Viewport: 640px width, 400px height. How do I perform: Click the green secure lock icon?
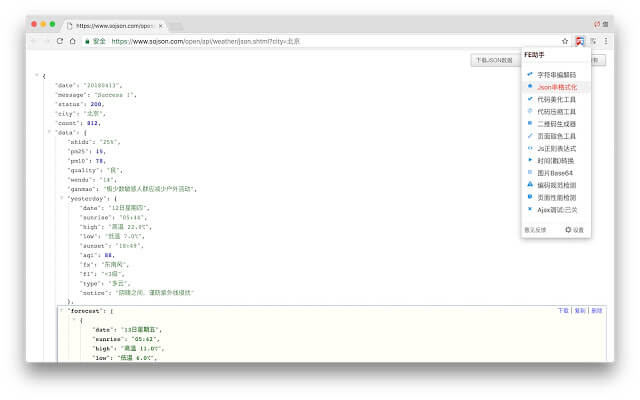(x=87, y=41)
